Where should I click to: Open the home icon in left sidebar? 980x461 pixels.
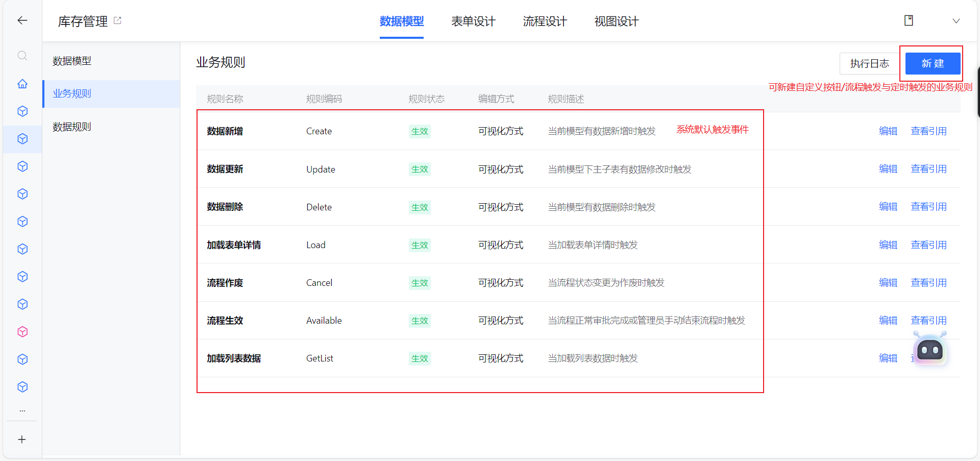coord(22,84)
